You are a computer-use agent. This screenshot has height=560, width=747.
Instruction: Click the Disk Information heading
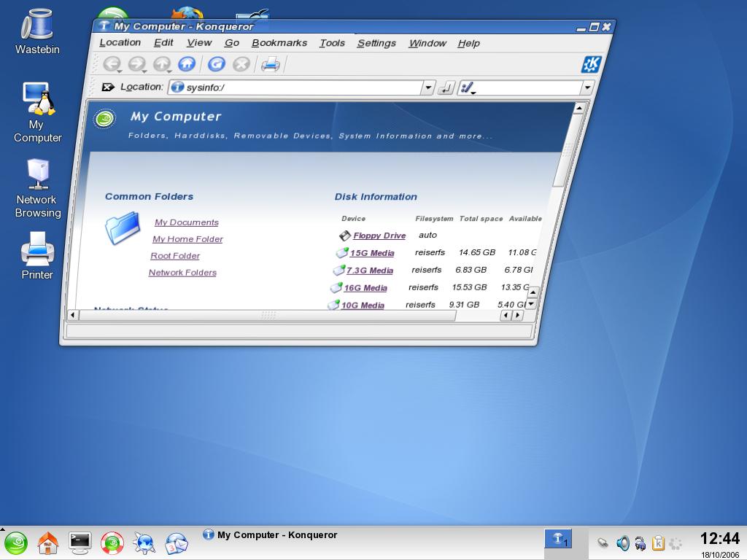pyautogui.click(x=376, y=197)
